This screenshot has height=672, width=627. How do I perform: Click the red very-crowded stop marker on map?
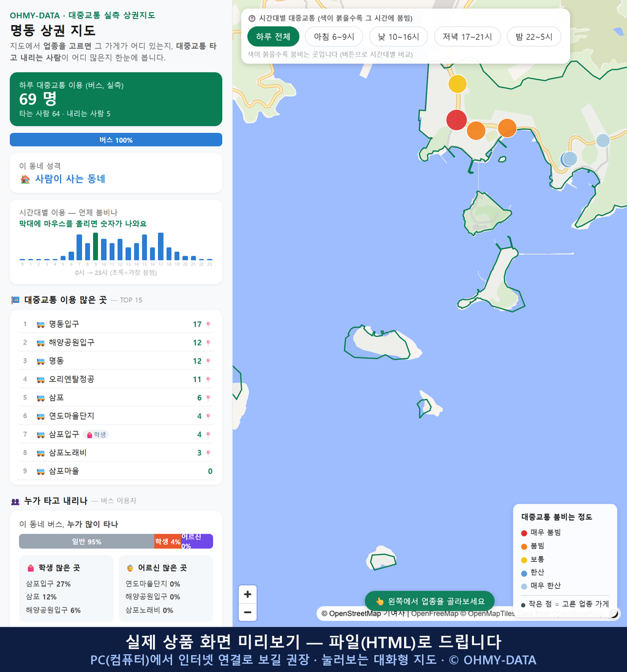[x=456, y=119]
